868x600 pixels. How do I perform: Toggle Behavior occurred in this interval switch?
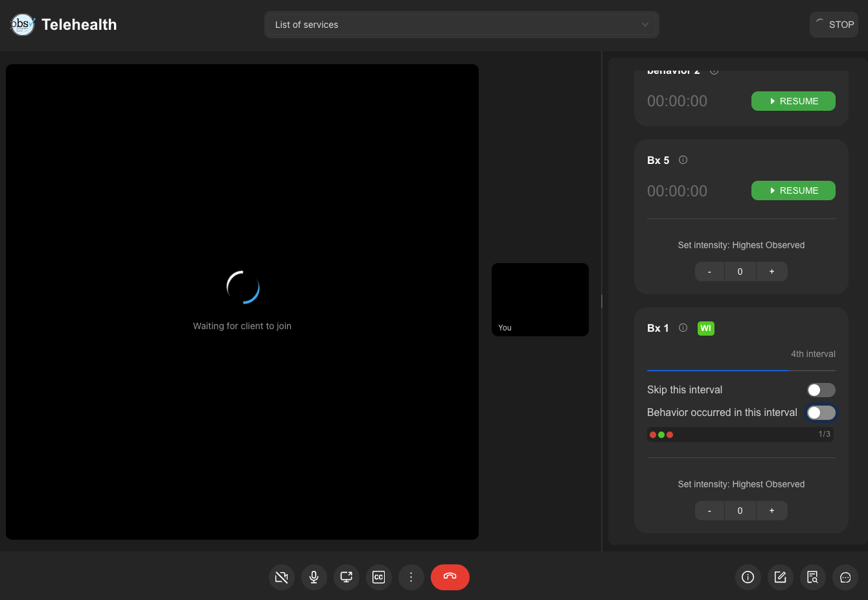[821, 413]
